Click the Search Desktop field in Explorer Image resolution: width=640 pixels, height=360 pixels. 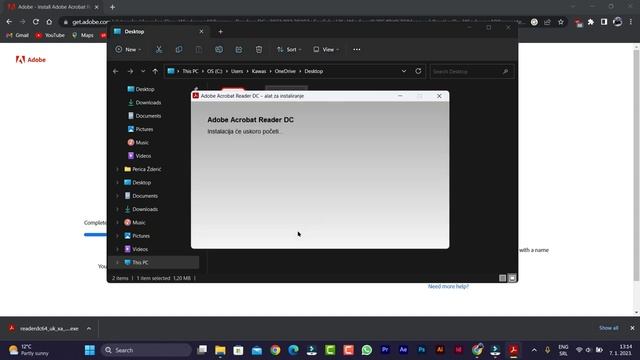pos(471,71)
